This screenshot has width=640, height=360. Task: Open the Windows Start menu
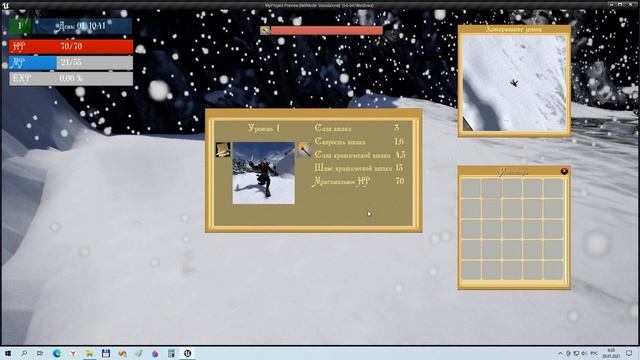coord(7,353)
